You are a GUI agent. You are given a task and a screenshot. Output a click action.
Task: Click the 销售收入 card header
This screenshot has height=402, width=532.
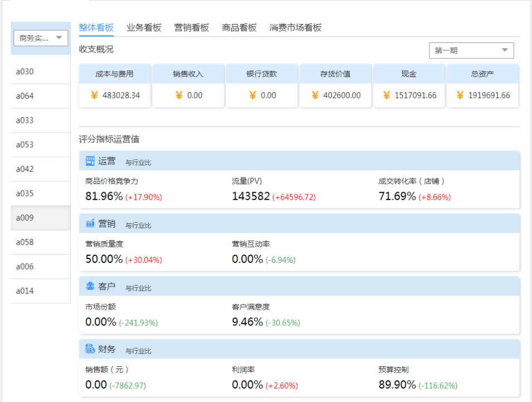click(188, 74)
